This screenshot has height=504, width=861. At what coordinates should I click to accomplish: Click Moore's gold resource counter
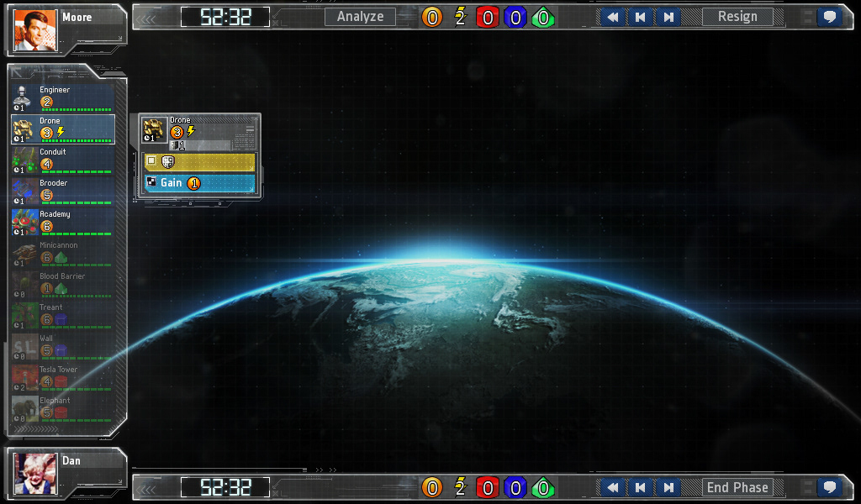tap(432, 18)
